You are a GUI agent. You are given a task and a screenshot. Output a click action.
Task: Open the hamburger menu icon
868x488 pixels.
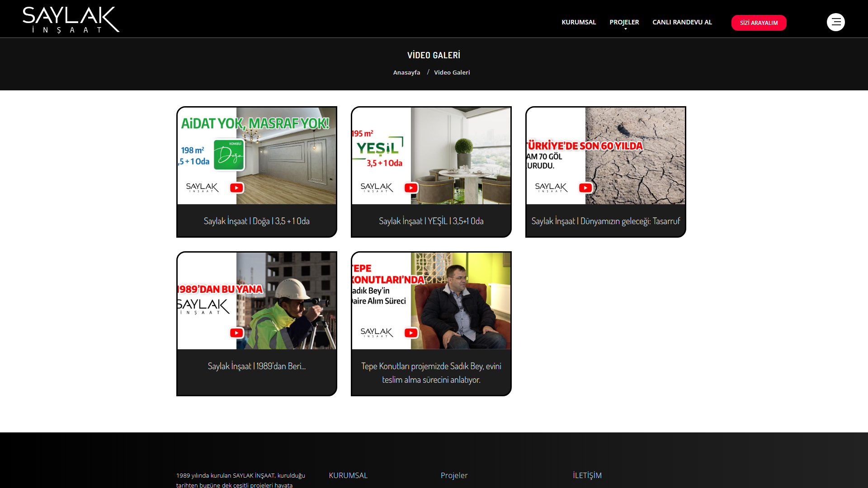pos(835,22)
